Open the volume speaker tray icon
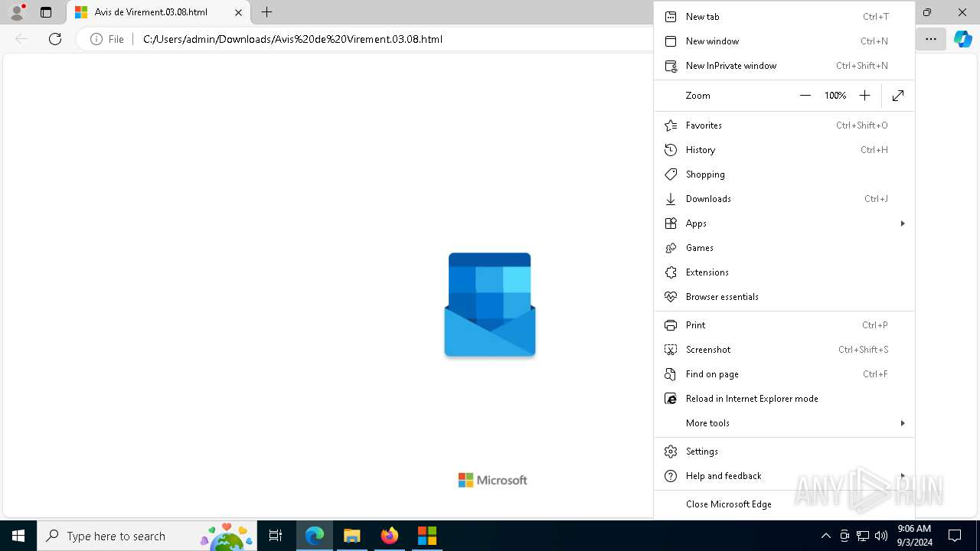The height and width of the screenshot is (551, 980). pyautogui.click(x=880, y=536)
